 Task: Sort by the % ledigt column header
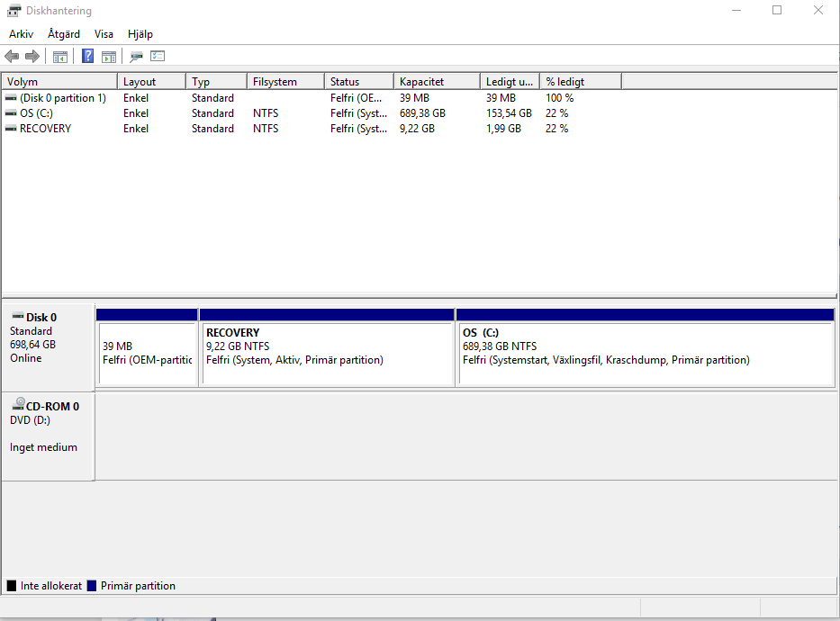[x=581, y=81]
